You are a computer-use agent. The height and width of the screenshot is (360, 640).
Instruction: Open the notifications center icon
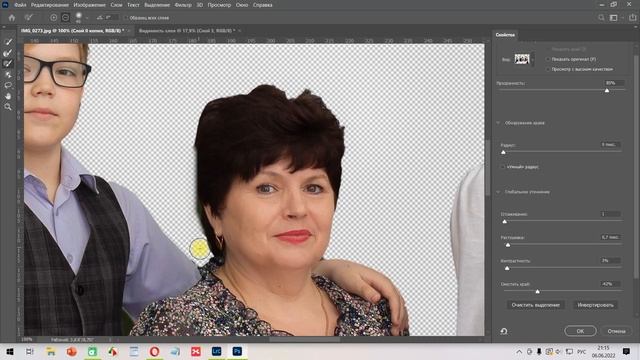pos(626,351)
